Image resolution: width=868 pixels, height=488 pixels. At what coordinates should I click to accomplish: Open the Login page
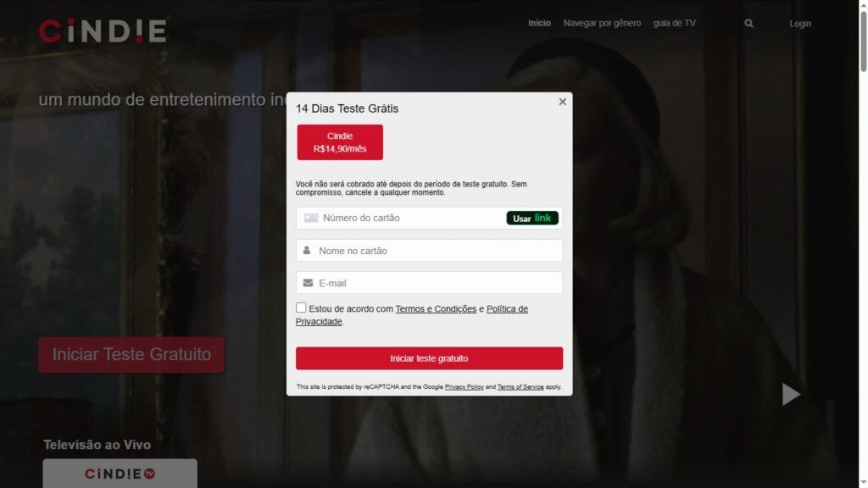800,24
